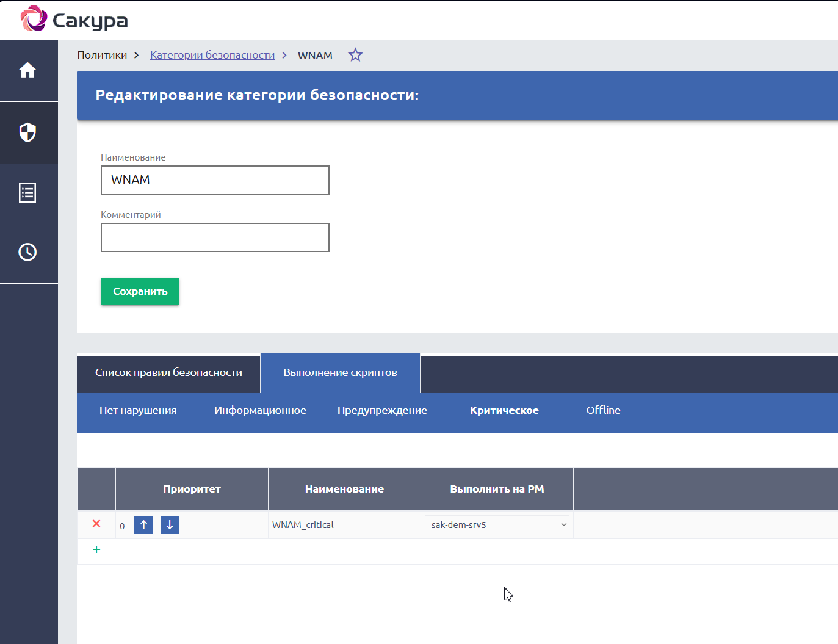Click the Сакура logo
838x644 pixels.
[x=74, y=20]
